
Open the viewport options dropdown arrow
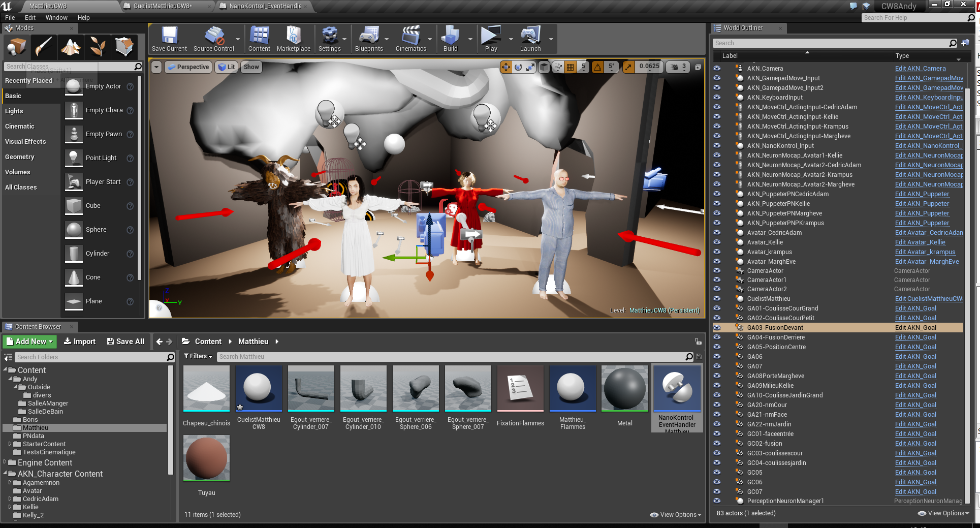click(x=156, y=67)
